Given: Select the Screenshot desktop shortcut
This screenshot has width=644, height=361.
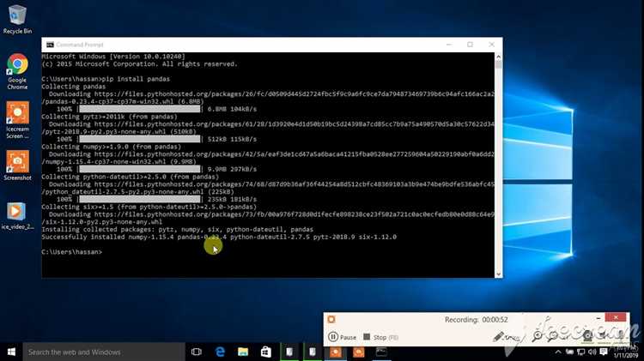Looking at the screenshot, I should coord(17,165).
